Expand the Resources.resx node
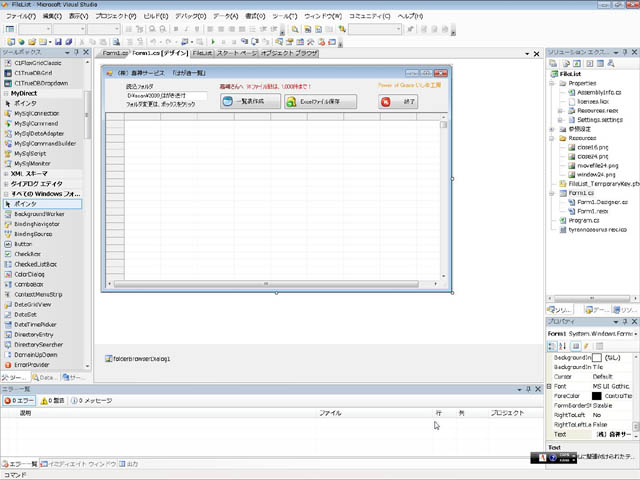Image resolution: width=640 pixels, height=480 pixels. point(560,111)
